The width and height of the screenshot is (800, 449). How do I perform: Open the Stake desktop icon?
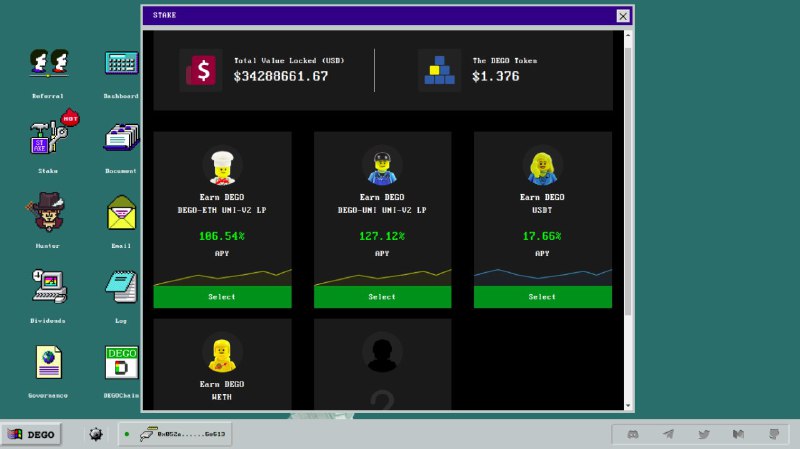click(x=48, y=138)
